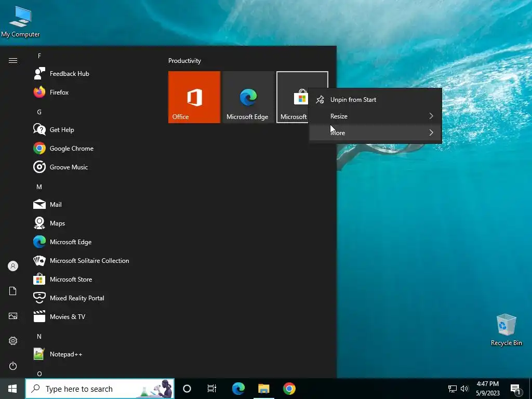Expand the More submenu chevron arrow
The width and height of the screenshot is (532, 399).
(x=431, y=132)
